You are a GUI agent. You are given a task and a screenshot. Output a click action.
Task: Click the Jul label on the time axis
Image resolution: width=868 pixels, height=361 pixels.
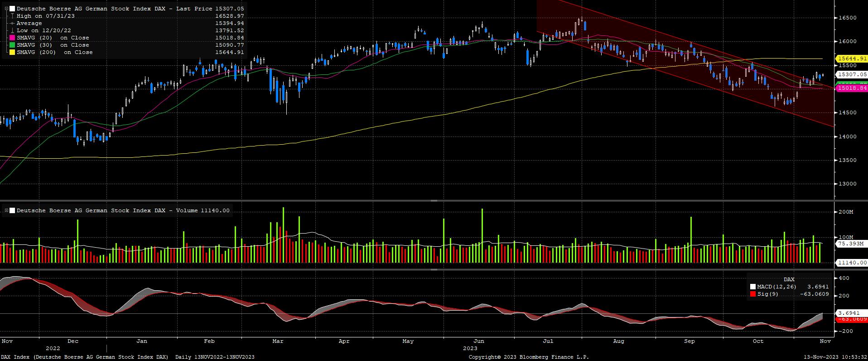(x=548, y=341)
